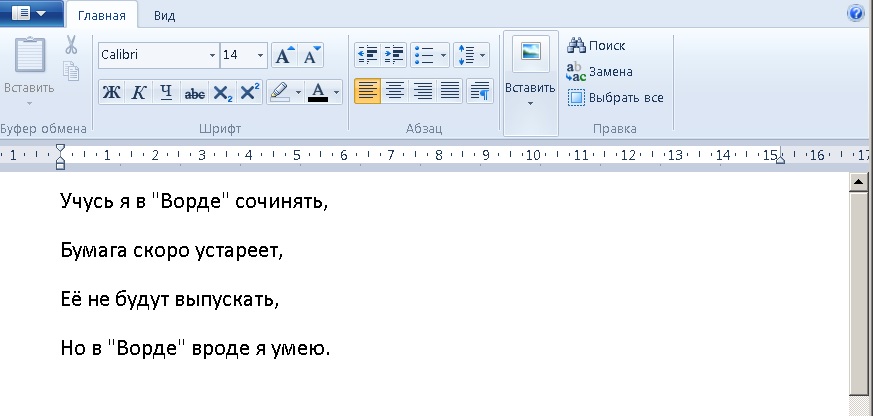
Task: Align text right
Action: point(423,91)
